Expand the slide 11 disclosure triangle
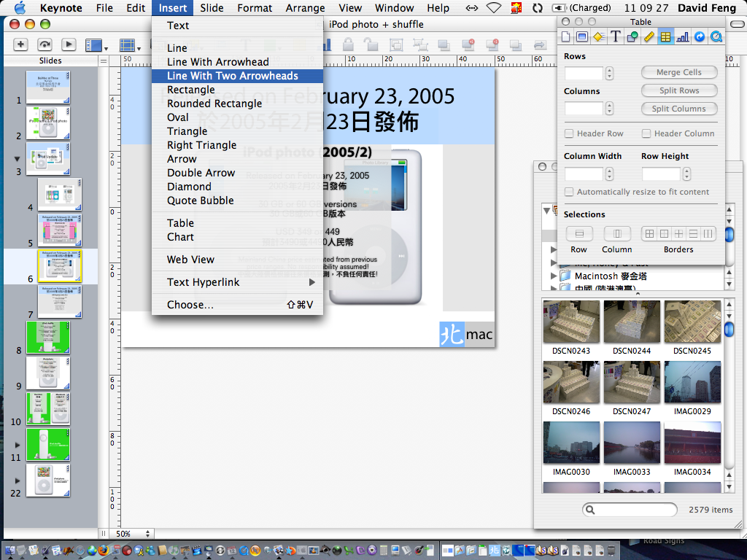747x560 pixels. pyautogui.click(x=18, y=445)
